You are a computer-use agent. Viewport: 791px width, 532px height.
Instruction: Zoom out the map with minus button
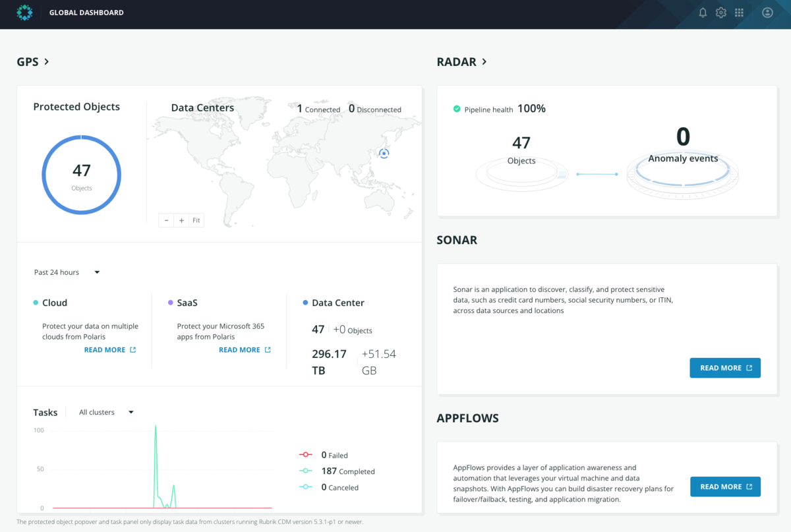(167, 220)
